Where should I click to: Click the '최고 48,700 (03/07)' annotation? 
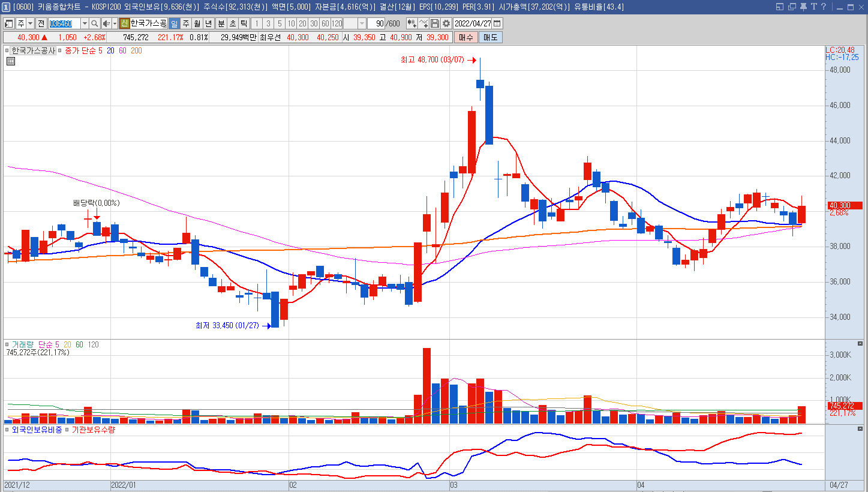click(432, 60)
